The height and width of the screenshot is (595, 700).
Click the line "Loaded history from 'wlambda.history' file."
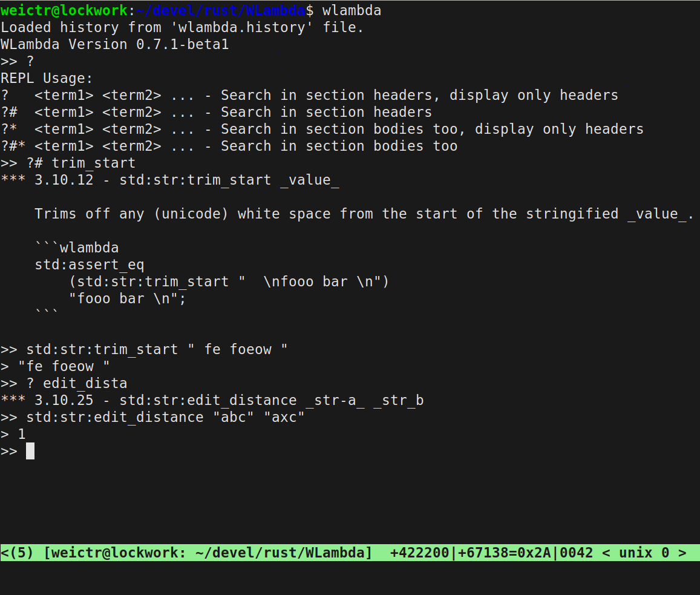182,27
